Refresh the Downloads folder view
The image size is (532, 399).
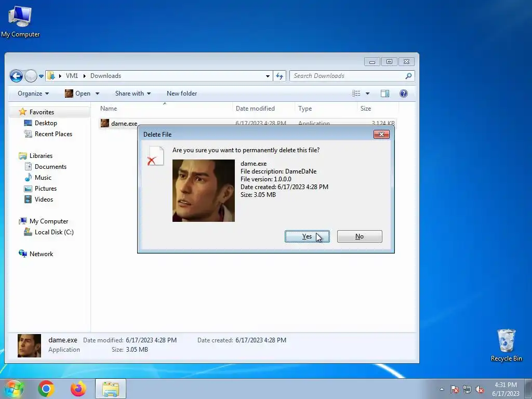280,76
